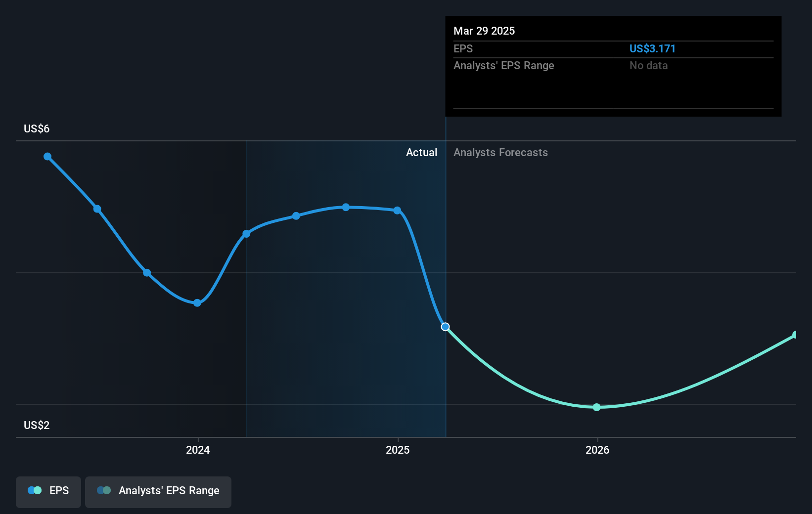812x514 pixels.
Task: Toggle the EPS legend series
Action: click(x=48, y=492)
